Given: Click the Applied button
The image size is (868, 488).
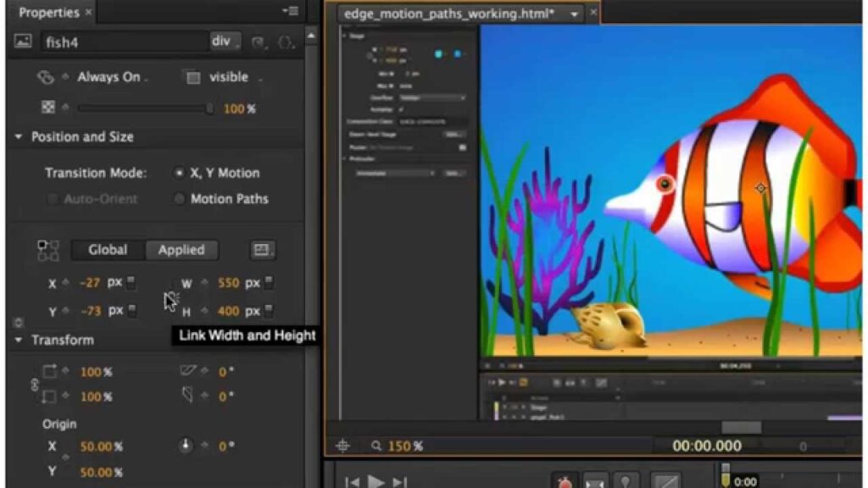Looking at the screenshot, I should tap(181, 250).
